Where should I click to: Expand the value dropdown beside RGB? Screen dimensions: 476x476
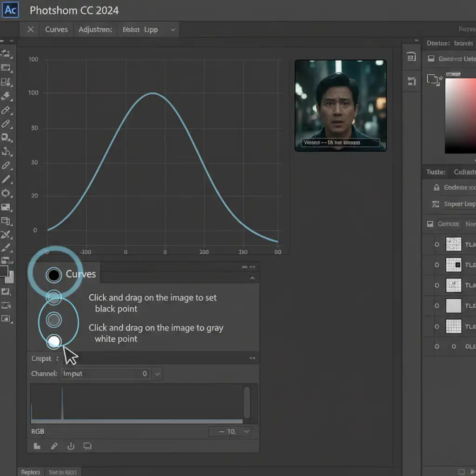pyautogui.click(x=246, y=431)
